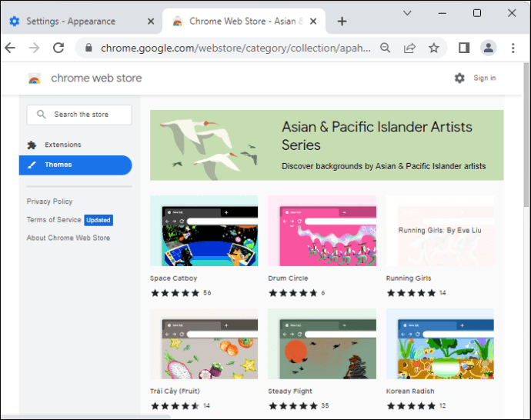Open the web store settings gear

click(459, 78)
